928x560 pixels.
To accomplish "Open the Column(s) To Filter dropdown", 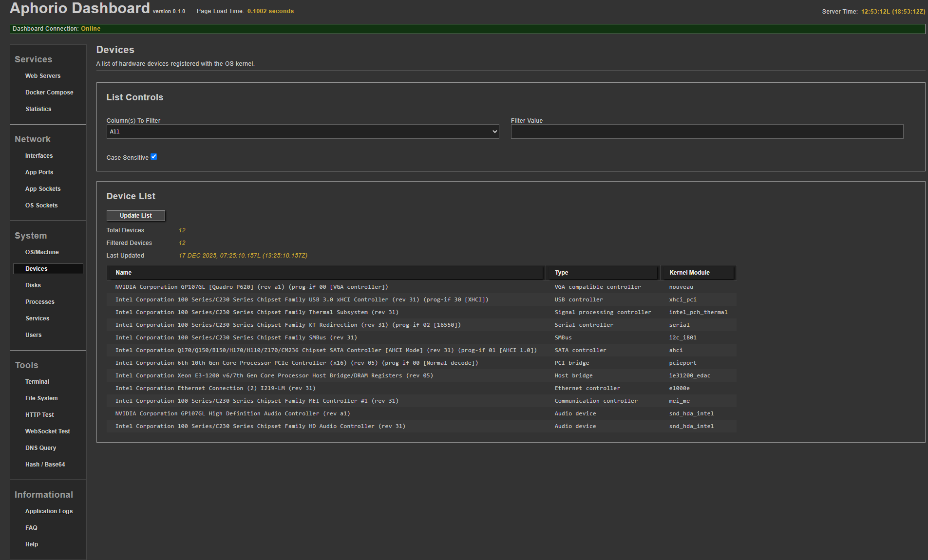I will [x=303, y=131].
